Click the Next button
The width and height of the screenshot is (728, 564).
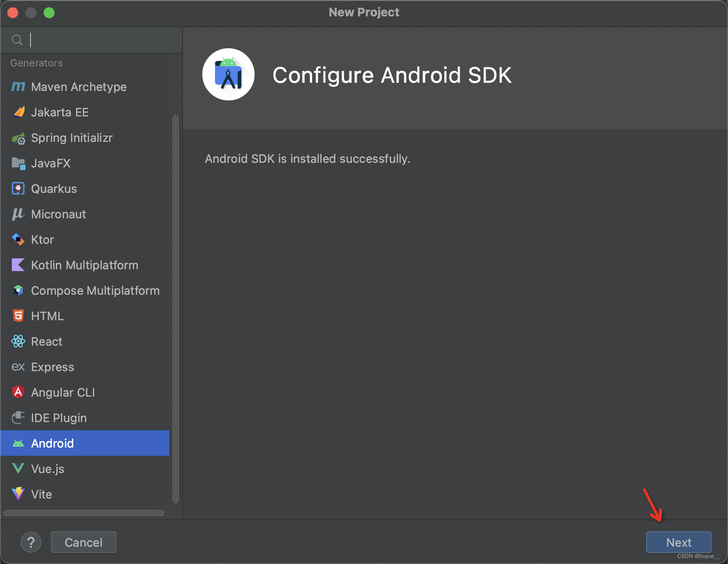[x=678, y=542]
